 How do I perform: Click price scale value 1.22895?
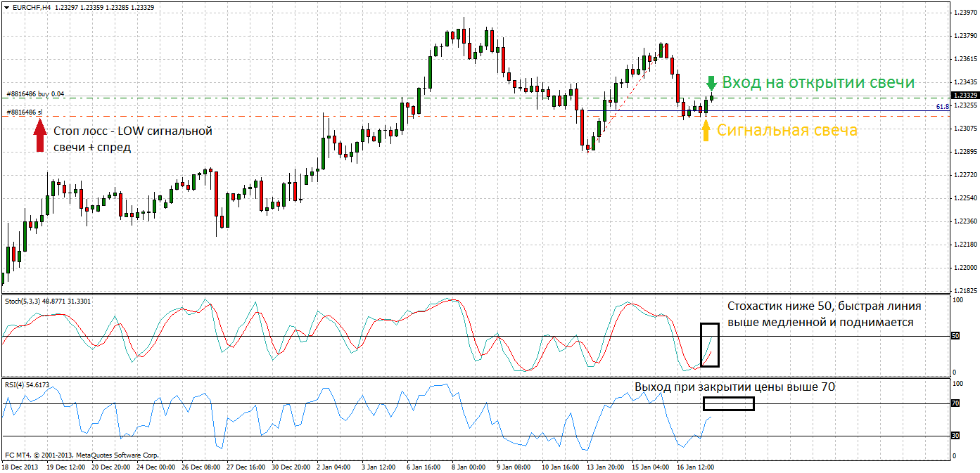(x=965, y=152)
